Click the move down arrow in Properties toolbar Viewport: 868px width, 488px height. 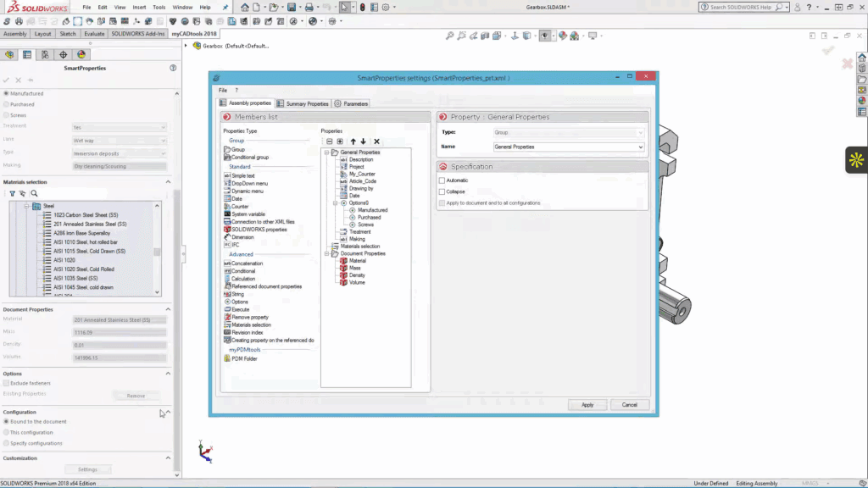pos(364,141)
